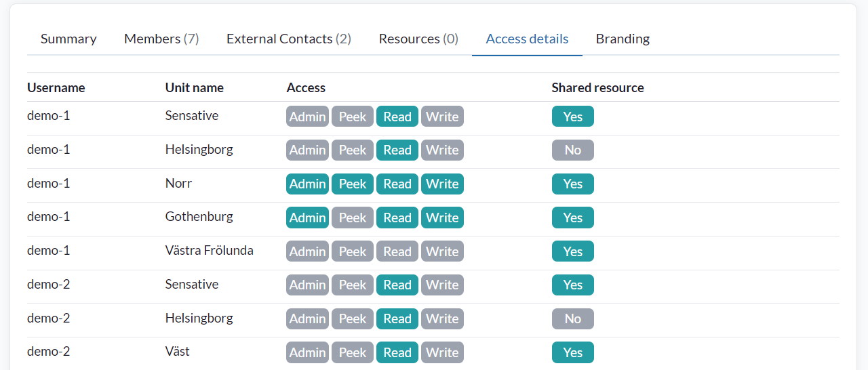Image resolution: width=868 pixels, height=370 pixels.
Task: Switch to the Members (7) tab
Action: [x=161, y=39]
